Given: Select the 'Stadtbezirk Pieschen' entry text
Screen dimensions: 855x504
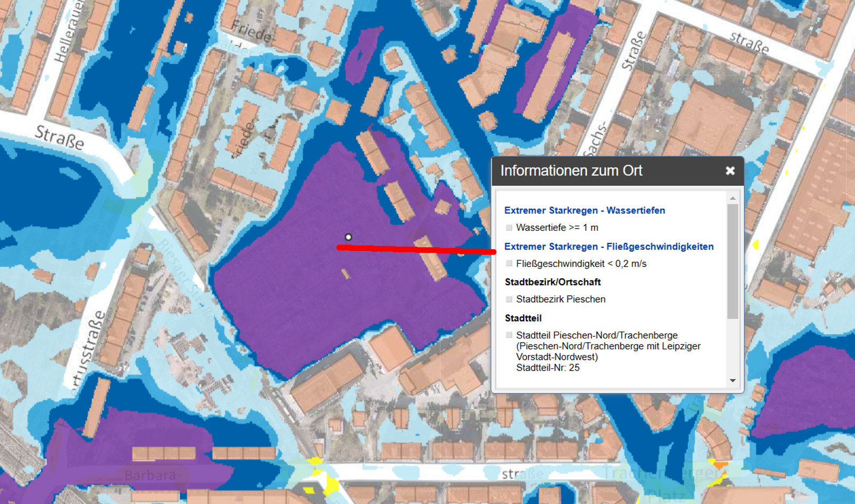Looking at the screenshot, I should [x=560, y=300].
